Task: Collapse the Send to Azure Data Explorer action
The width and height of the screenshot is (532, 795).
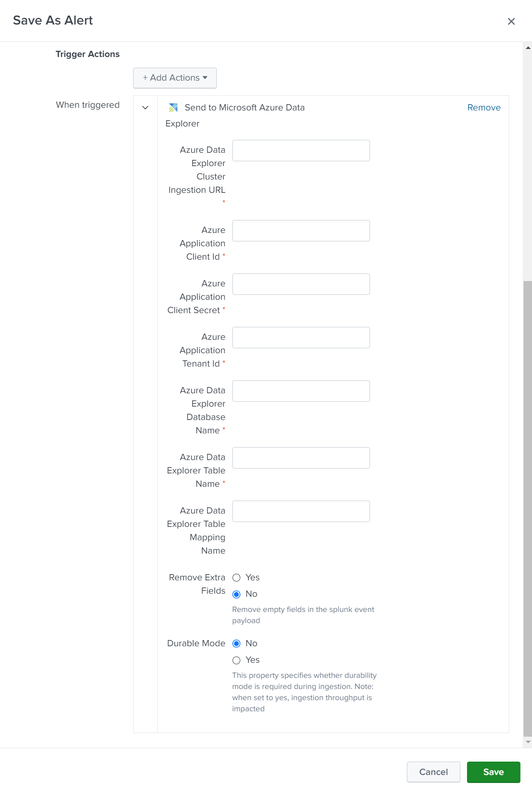Action: pyautogui.click(x=144, y=107)
